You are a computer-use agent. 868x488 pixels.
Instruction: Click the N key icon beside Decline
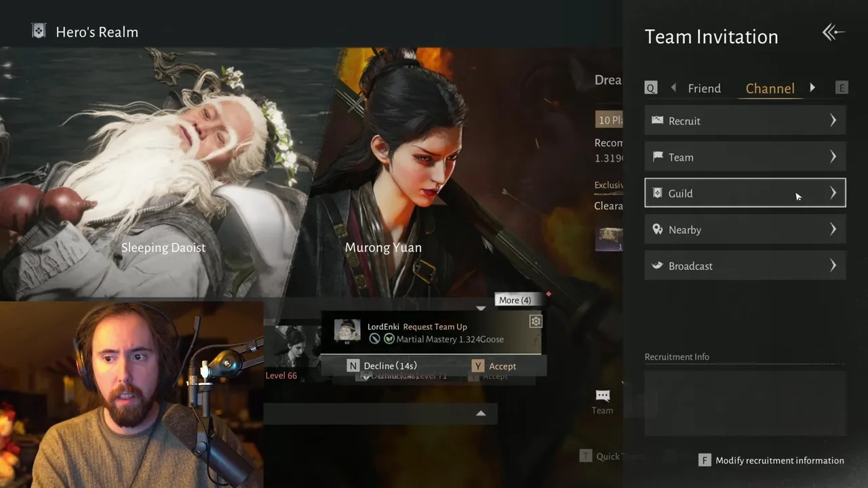point(353,366)
